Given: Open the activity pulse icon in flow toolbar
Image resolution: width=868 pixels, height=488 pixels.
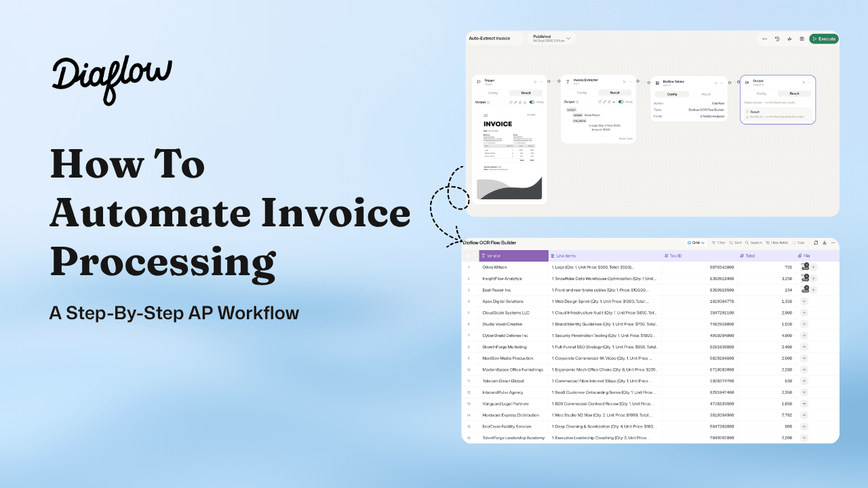Looking at the screenshot, I should pyautogui.click(x=789, y=39).
